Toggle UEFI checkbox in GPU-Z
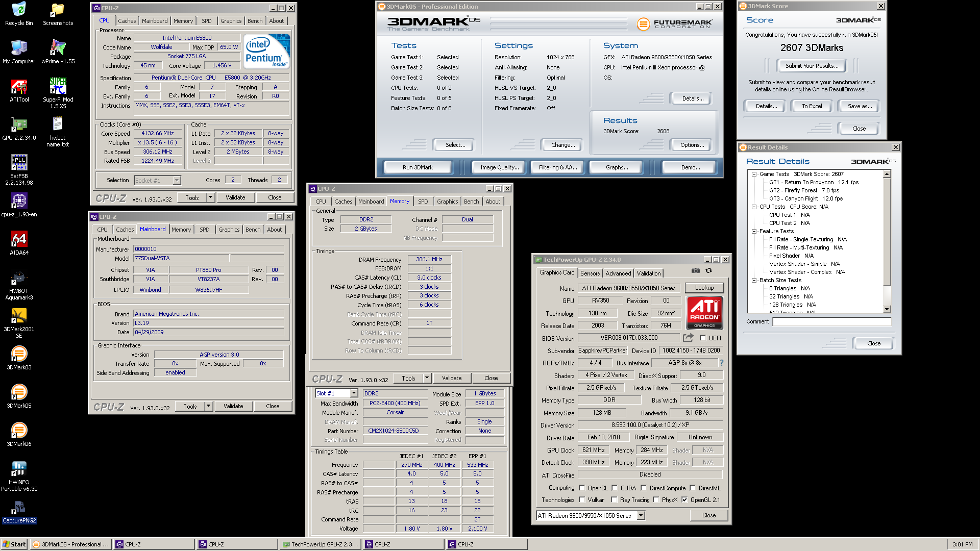Viewport: 980px width, 551px height. (x=703, y=338)
